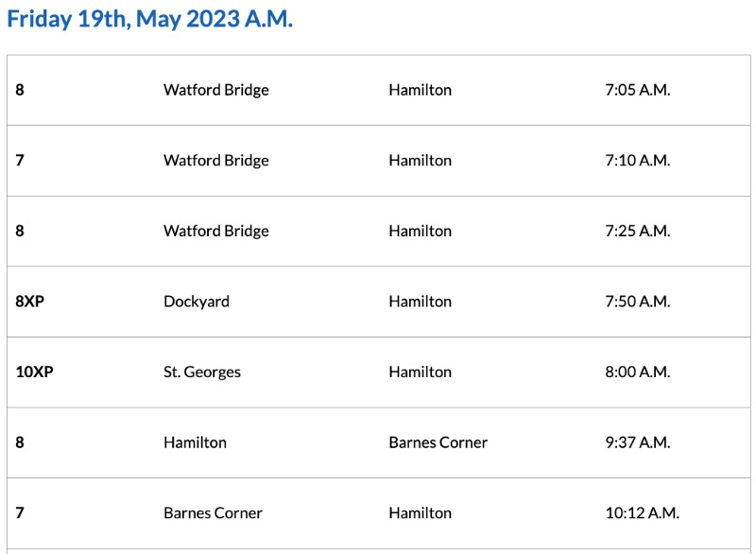Click Barnes Corner in the destination column
Image resolution: width=756 pixels, height=554 pixels.
[438, 442]
